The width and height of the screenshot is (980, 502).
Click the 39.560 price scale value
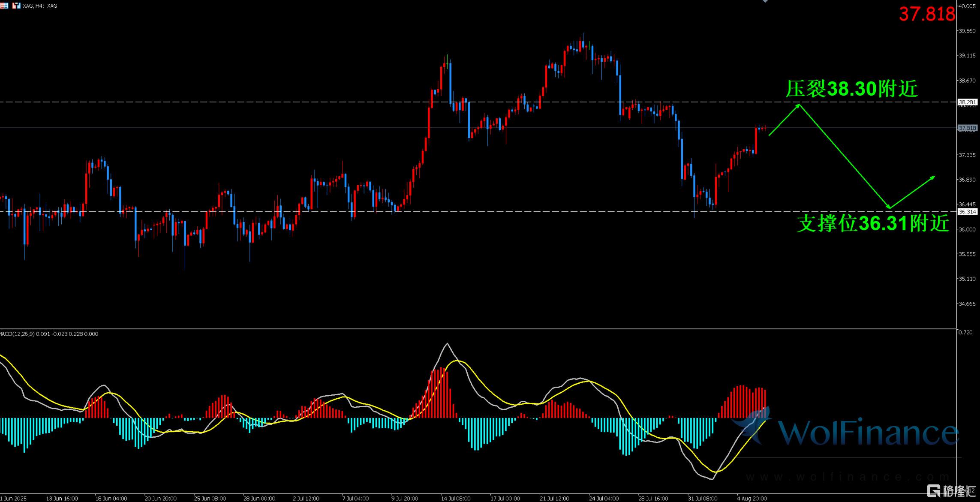coord(967,31)
